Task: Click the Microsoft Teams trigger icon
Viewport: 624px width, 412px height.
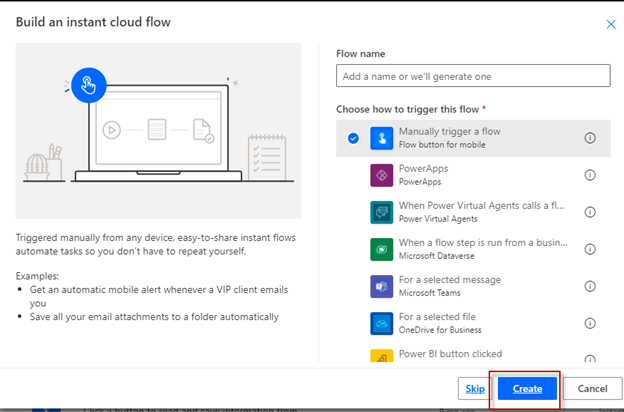Action: pyautogui.click(x=381, y=286)
